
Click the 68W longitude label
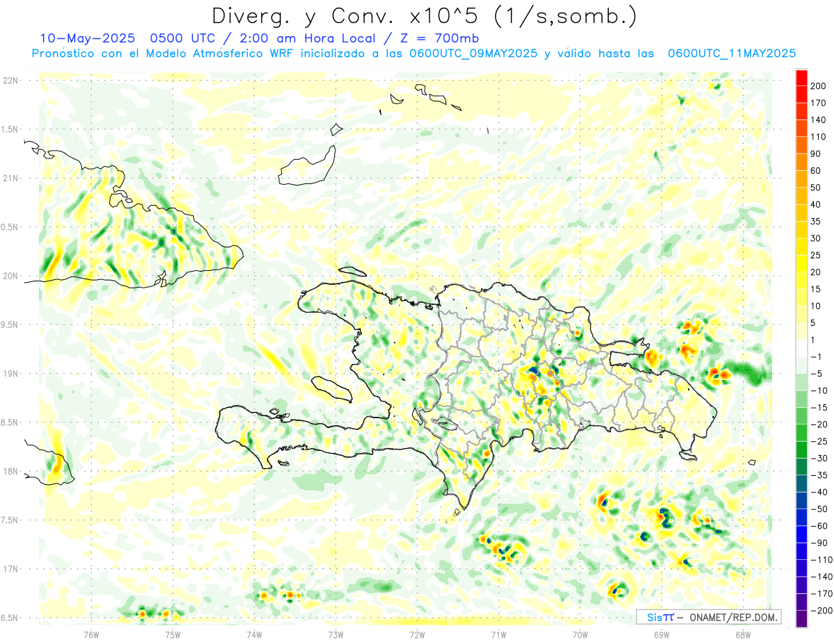coord(743,634)
